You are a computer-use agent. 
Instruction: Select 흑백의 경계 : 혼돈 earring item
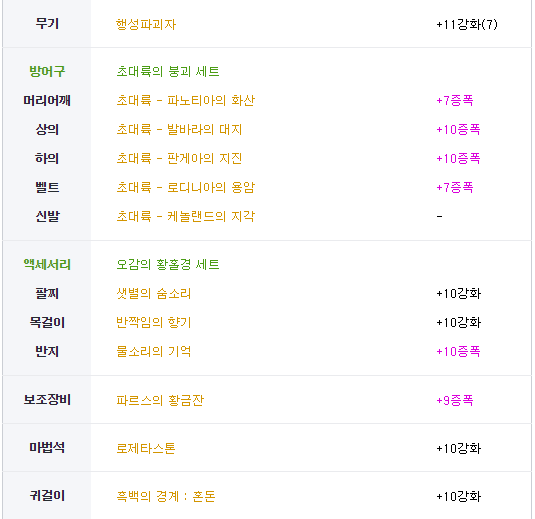(x=166, y=496)
